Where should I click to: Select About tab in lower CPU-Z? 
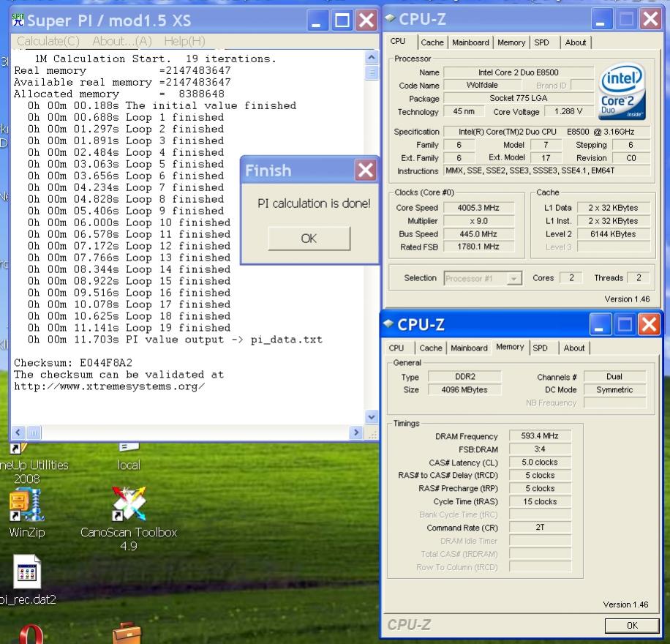[x=574, y=348]
